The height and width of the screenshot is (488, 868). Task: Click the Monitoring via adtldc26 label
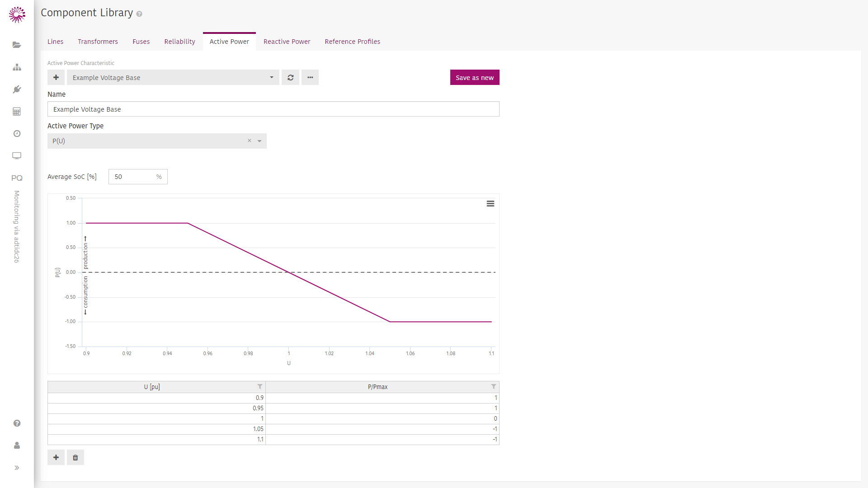coord(17,226)
